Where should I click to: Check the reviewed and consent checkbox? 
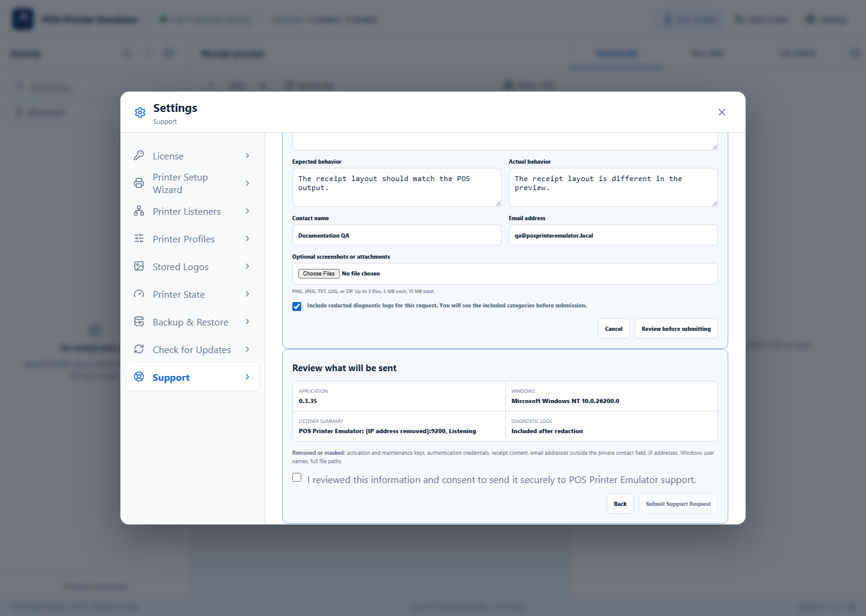pos(297,478)
